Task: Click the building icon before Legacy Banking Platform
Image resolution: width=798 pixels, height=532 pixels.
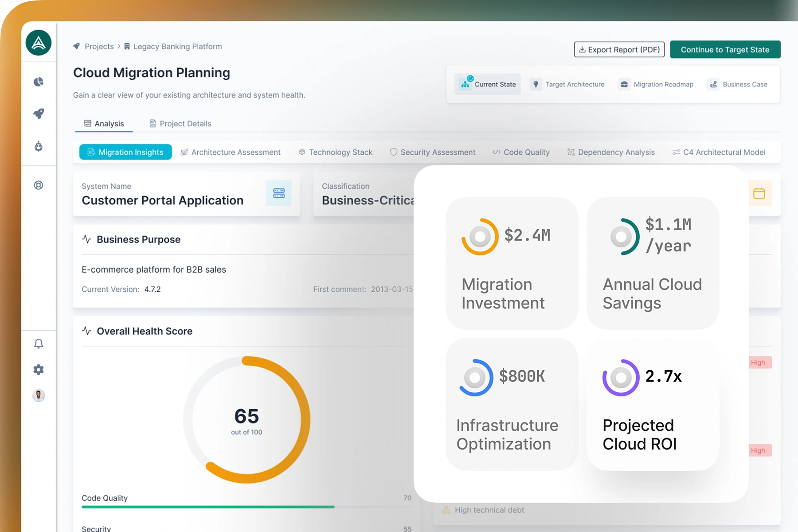Action: coord(127,46)
